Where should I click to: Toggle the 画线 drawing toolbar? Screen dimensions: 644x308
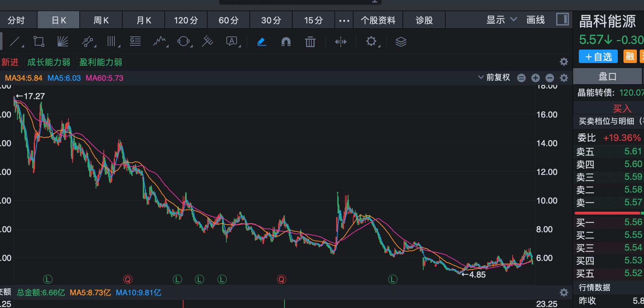pyautogui.click(x=536, y=20)
